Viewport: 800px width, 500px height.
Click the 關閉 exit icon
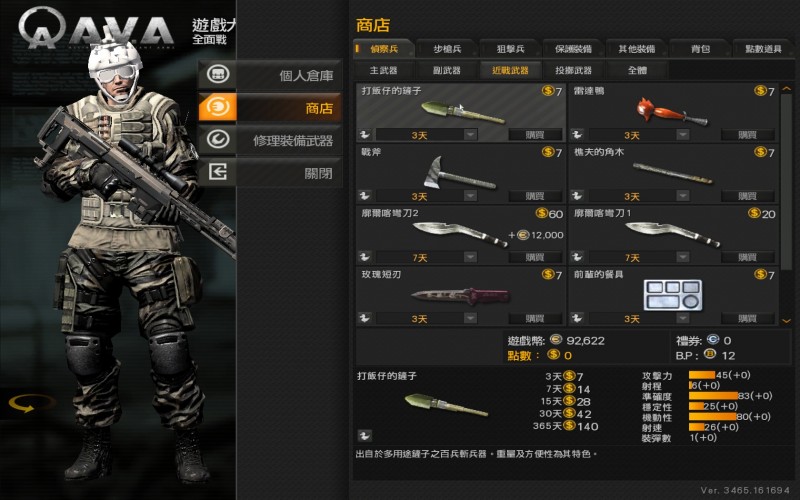pyautogui.click(x=218, y=172)
